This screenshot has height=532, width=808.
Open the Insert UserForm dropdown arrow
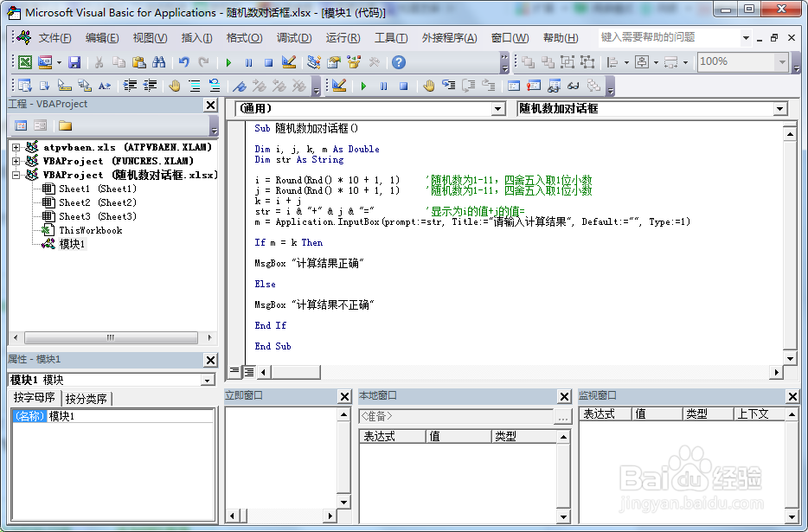point(59,63)
